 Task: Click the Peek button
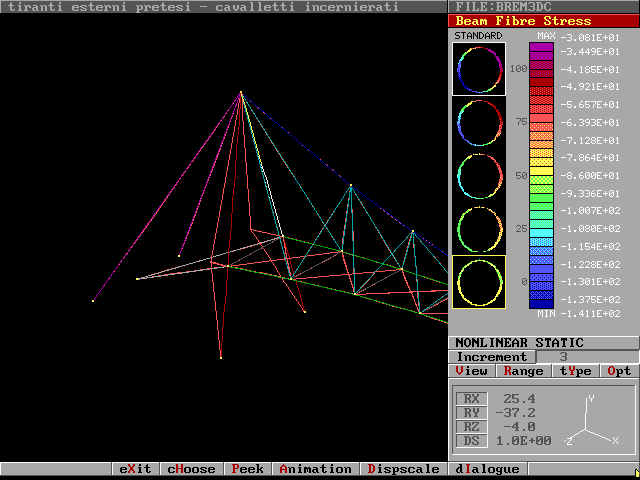coord(247,469)
